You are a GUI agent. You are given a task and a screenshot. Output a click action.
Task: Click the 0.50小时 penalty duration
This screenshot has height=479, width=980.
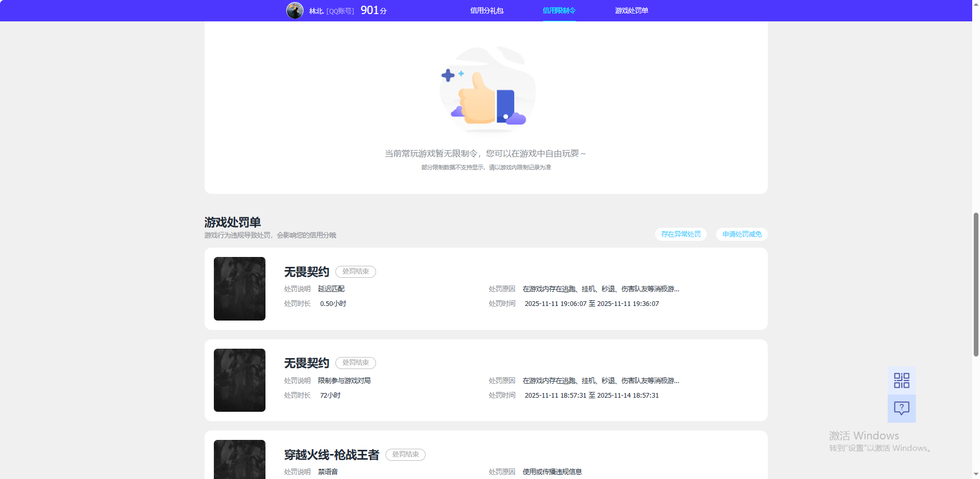(x=333, y=304)
